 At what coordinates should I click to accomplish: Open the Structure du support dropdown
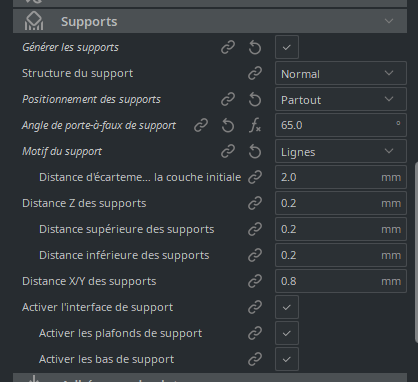(341, 73)
